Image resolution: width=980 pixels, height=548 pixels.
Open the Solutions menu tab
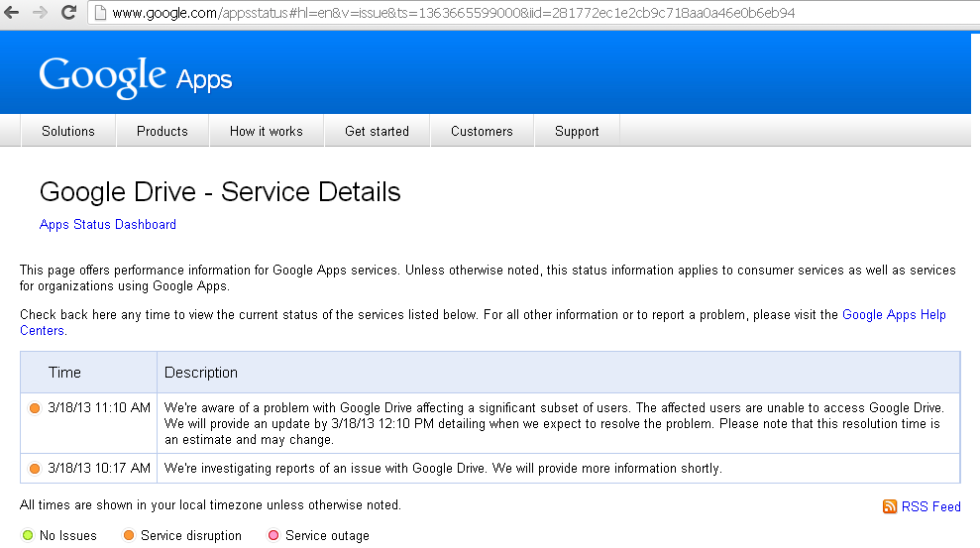click(68, 131)
